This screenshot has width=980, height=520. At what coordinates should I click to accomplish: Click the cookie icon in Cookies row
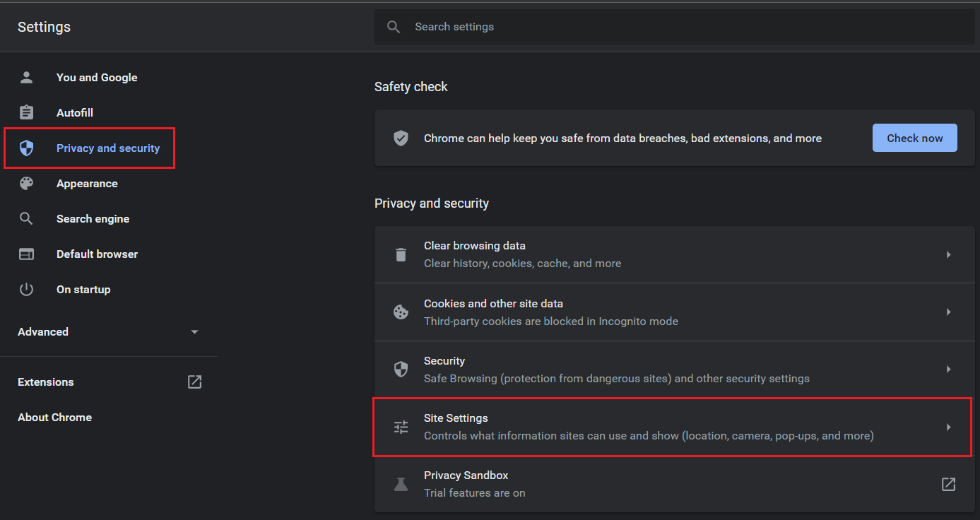tap(401, 312)
